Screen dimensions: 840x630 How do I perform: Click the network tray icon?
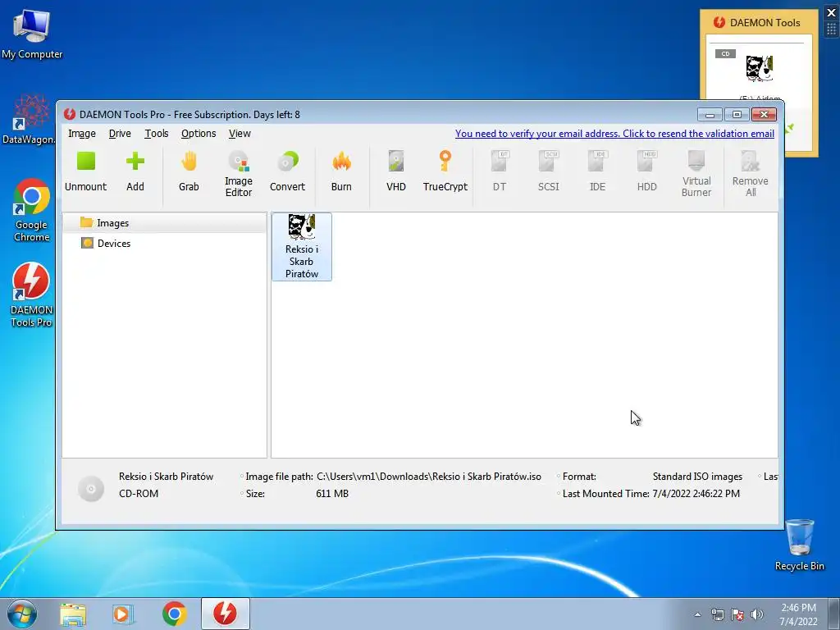coord(717,614)
